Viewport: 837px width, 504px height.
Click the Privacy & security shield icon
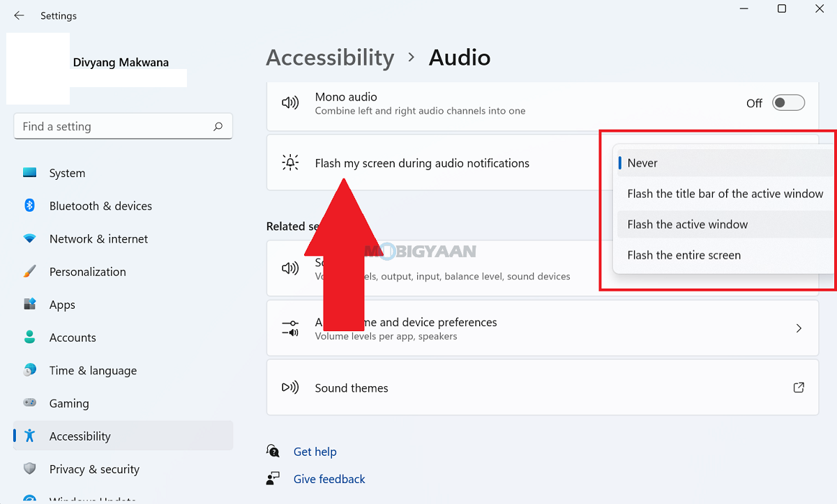tap(29, 468)
